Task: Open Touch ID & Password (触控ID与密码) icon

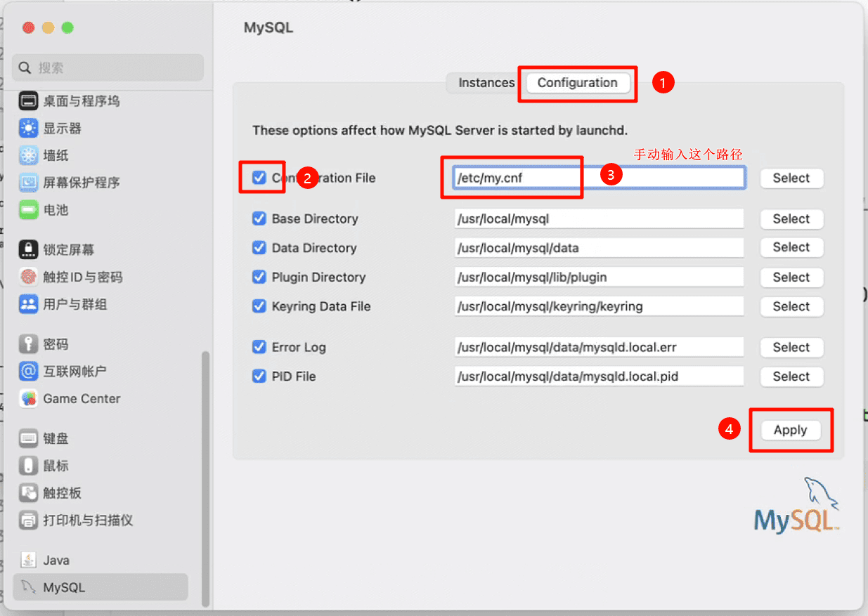Action: (28, 277)
